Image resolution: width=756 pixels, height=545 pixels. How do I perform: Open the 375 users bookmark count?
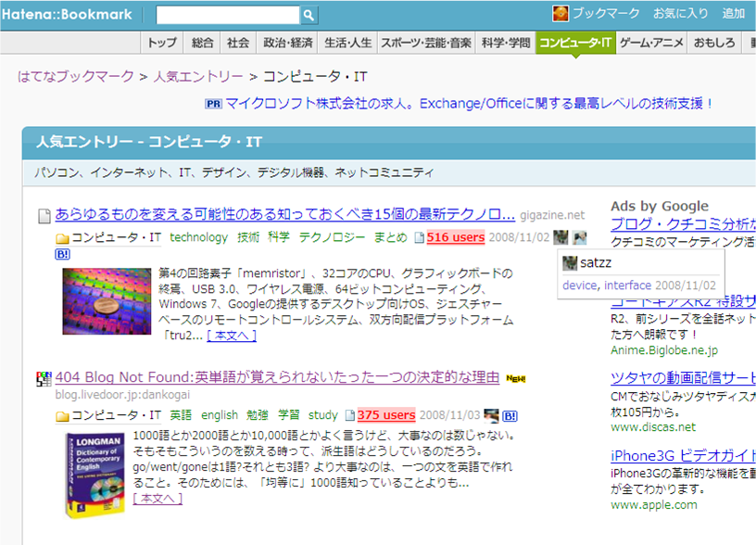point(386,415)
